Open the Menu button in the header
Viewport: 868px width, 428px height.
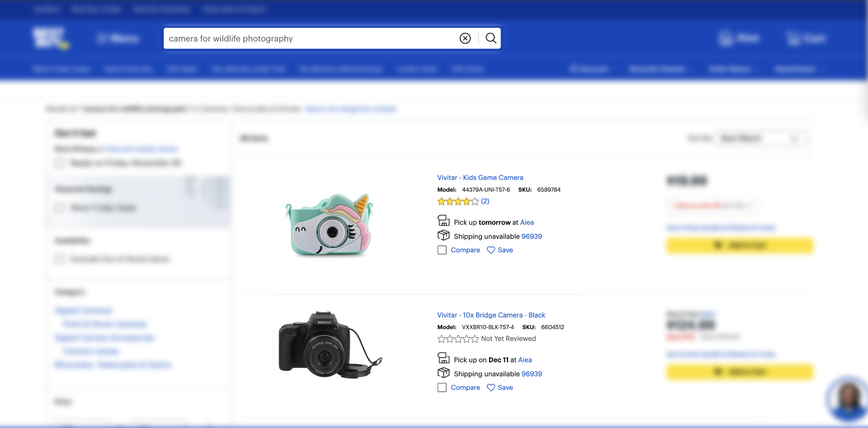click(x=118, y=38)
